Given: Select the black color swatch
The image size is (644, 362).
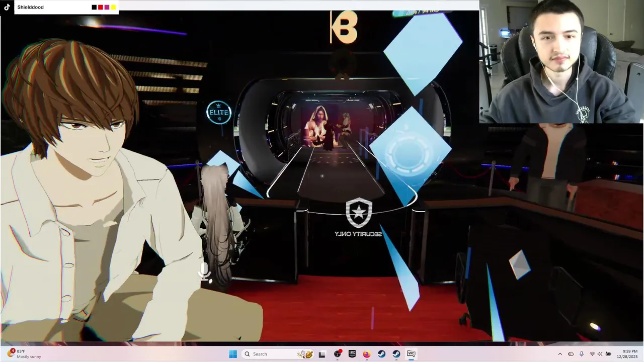Looking at the screenshot, I should pyautogui.click(x=94, y=7).
